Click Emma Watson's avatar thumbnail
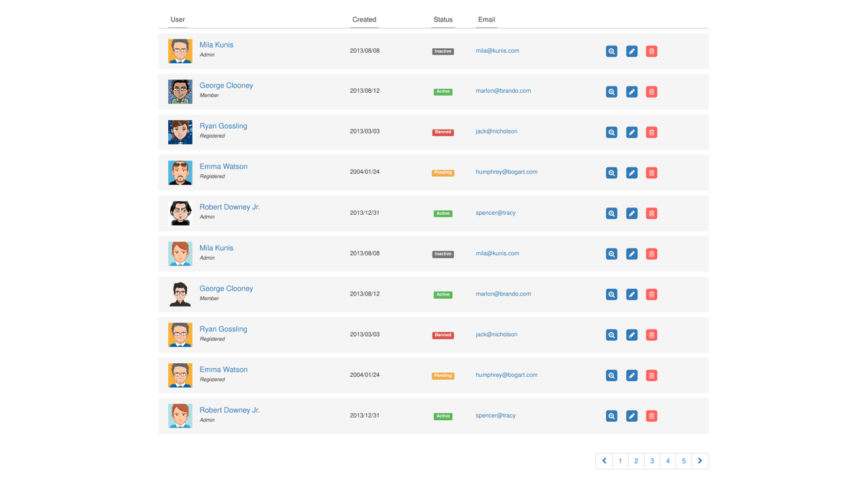The height and width of the screenshot is (488, 868). (x=180, y=172)
